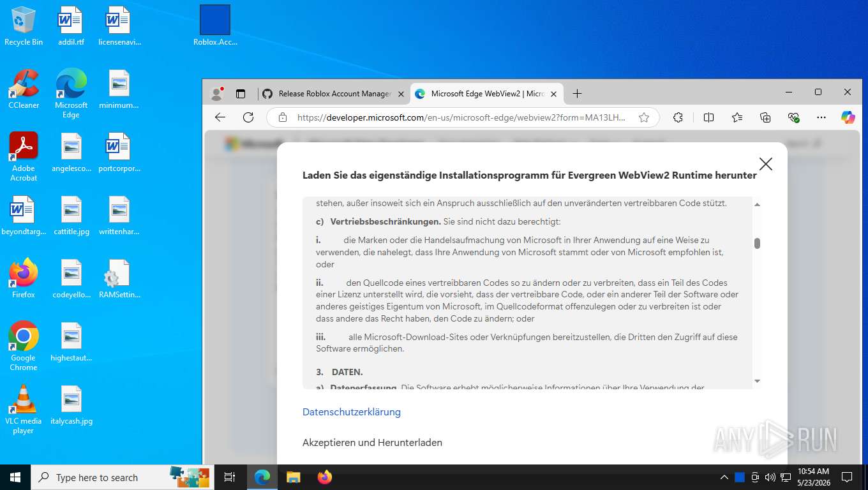Open writtenhar image file icon

tap(119, 216)
